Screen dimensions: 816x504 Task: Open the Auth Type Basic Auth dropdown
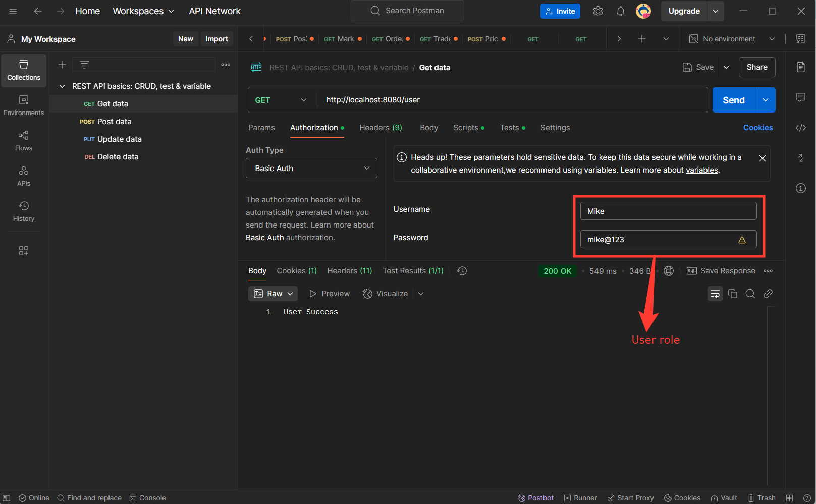[x=311, y=168]
